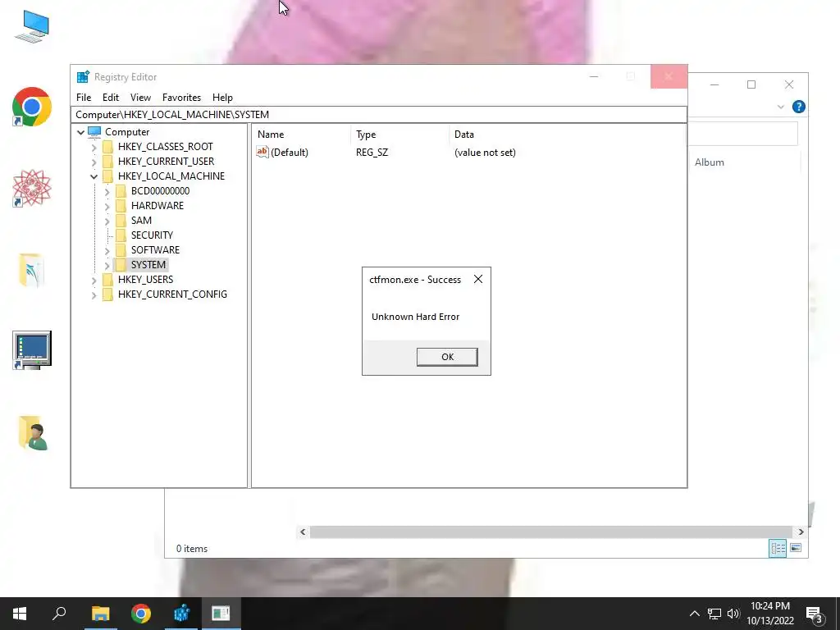Open the notification center icon

(x=815, y=615)
